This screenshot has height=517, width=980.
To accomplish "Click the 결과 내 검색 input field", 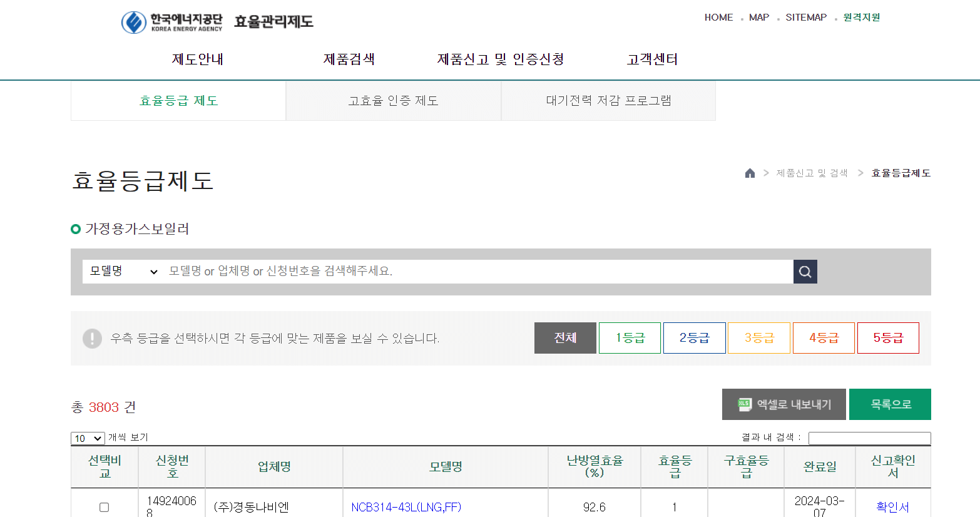I will pos(869,438).
